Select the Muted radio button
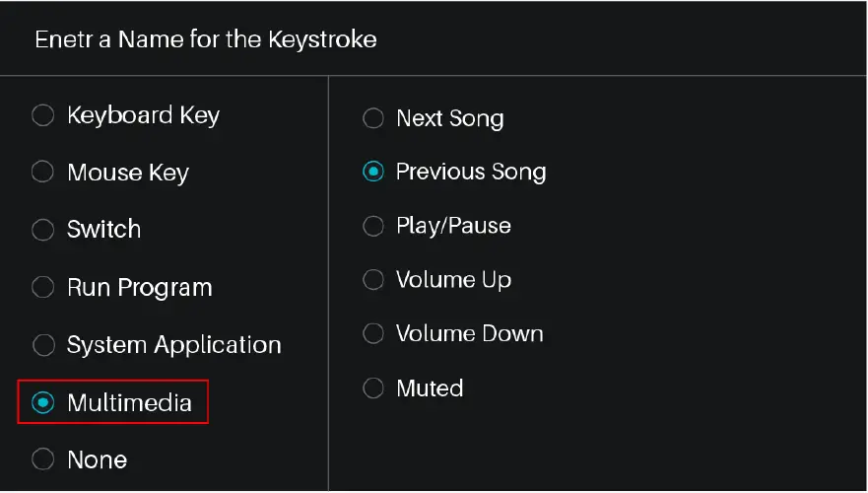The image size is (868, 493). pos(372,388)
